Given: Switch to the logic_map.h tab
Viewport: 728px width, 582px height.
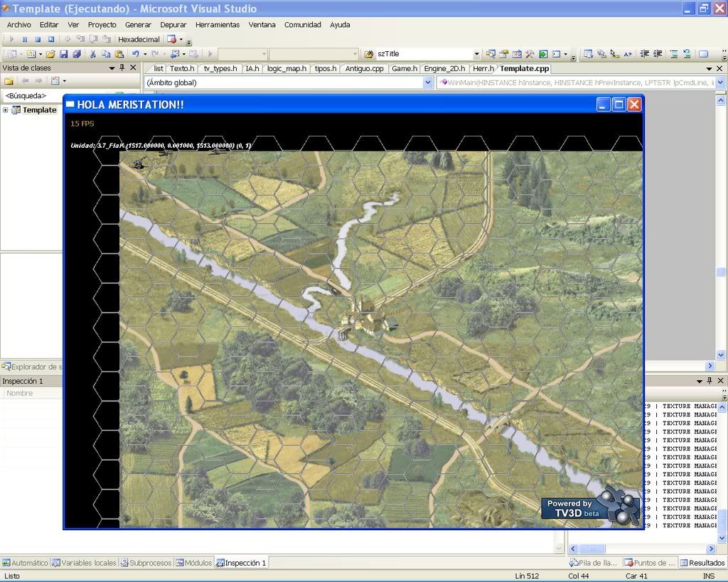Looking at the screenshot, I should pyautogui.click(x=287, y=69).
